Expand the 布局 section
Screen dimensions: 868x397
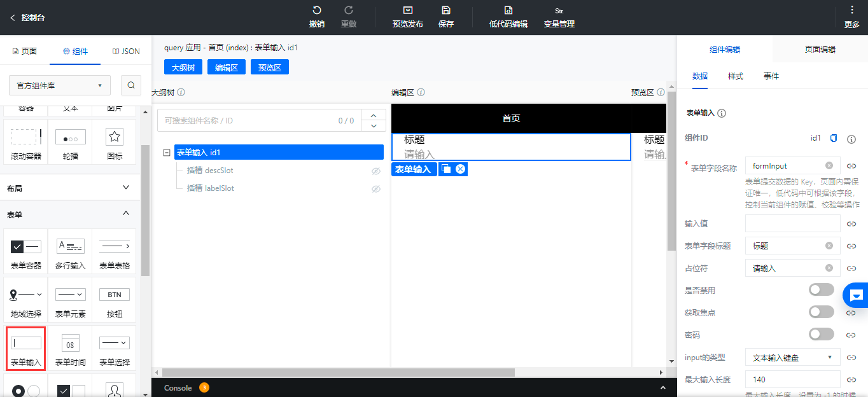[70, 188]
